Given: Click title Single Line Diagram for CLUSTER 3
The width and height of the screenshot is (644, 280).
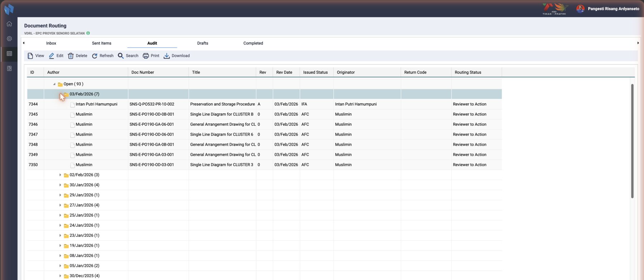Looking at the screenshot, I should 222,165.
